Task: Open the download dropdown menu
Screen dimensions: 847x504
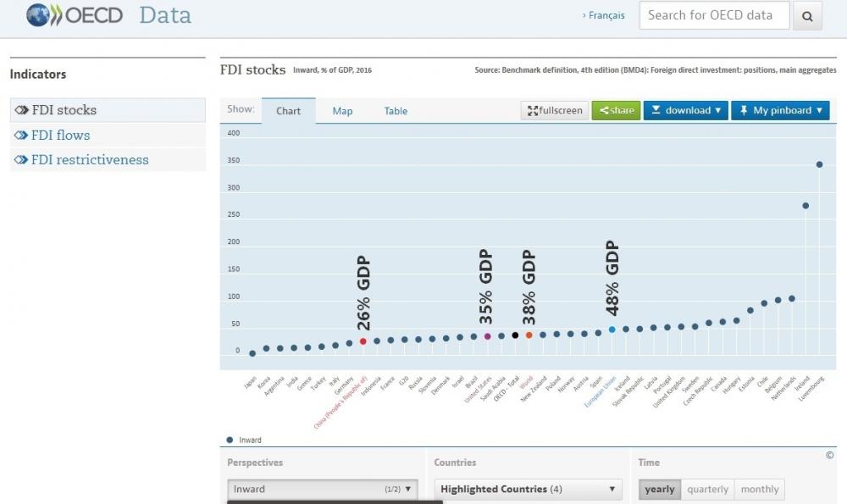Action: point(685,110)
